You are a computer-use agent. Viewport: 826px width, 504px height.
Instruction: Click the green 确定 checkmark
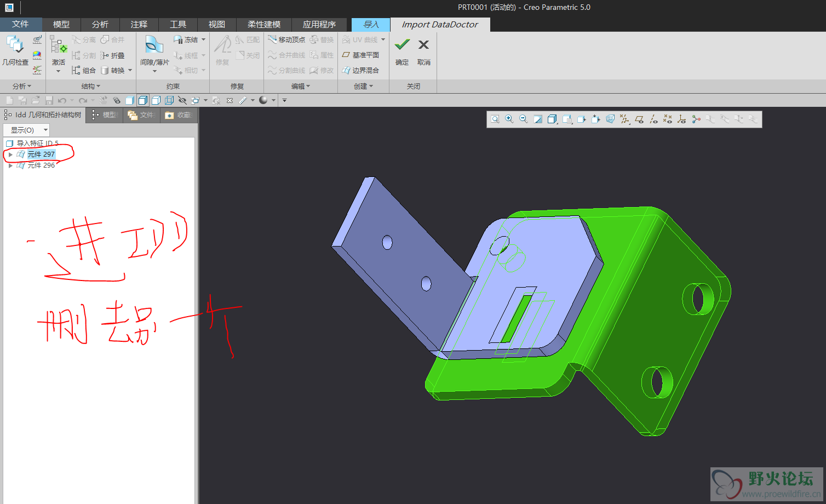coord(402,51)
